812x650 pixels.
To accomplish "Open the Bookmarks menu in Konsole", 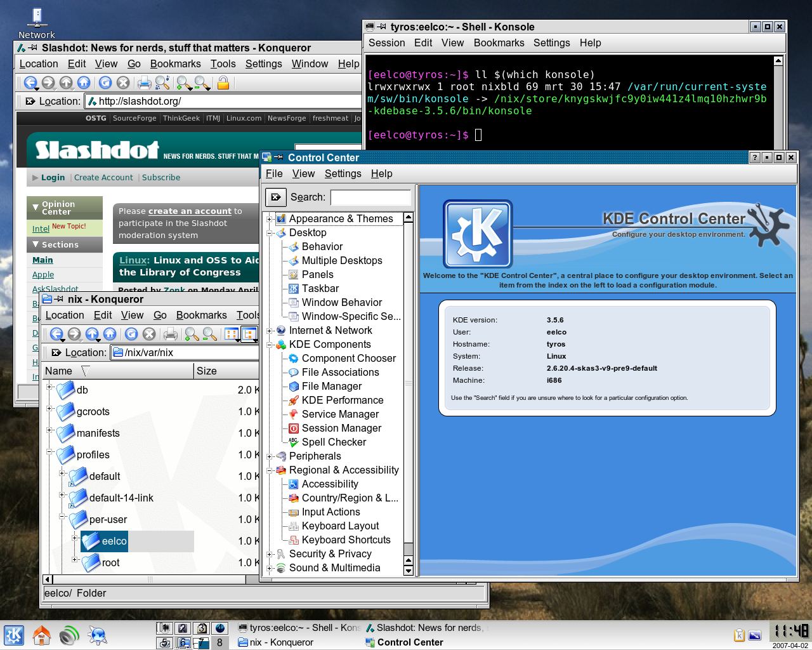I will (x=499, y=43).
